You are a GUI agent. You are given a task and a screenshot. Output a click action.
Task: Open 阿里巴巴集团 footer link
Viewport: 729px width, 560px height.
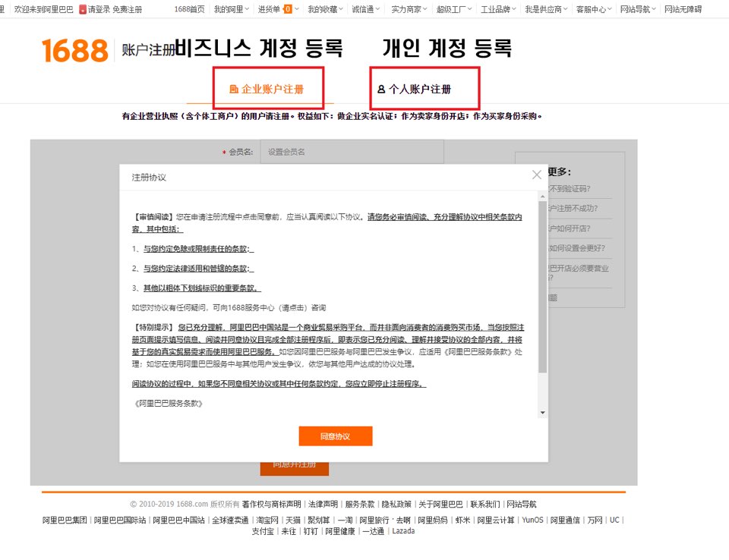65,520
